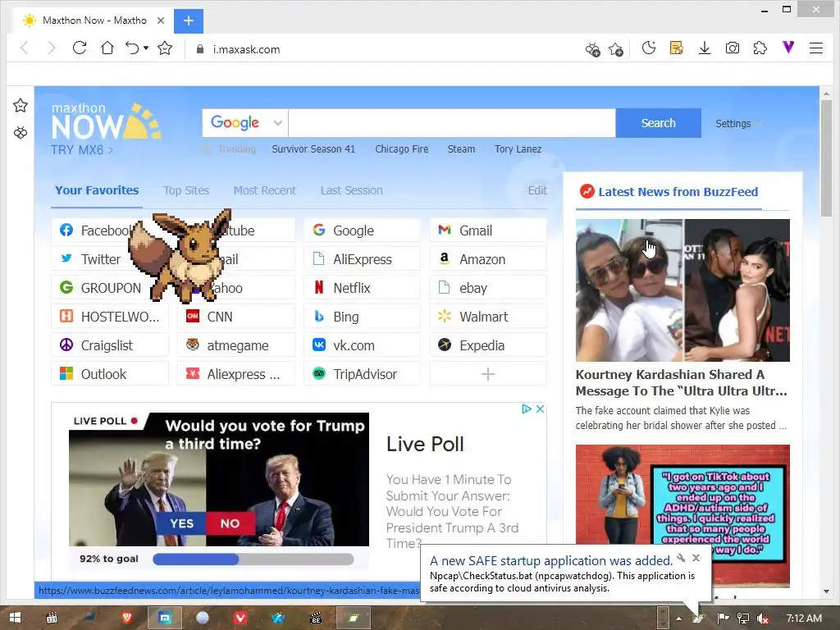840x630 pixels.
Task: Open the Google favorite tile
Action: [362, 231]
